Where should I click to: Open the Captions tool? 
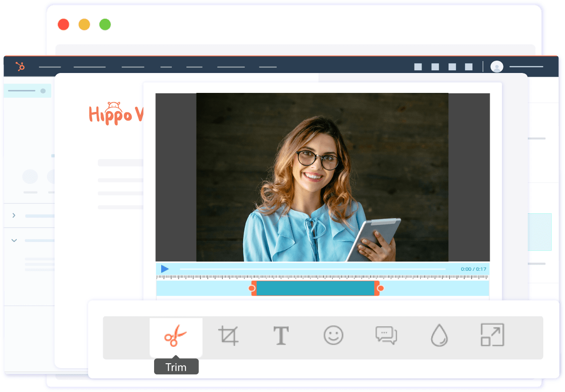tap(386, 335)
